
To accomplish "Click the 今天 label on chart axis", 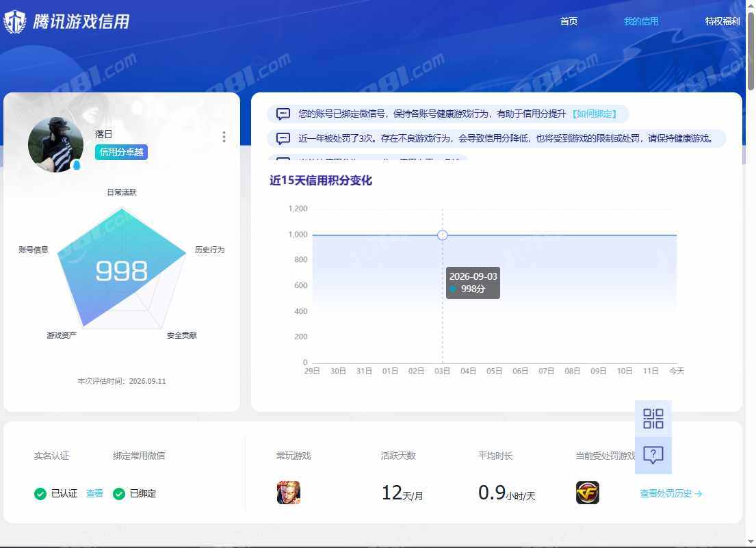I will click(677, 371).
